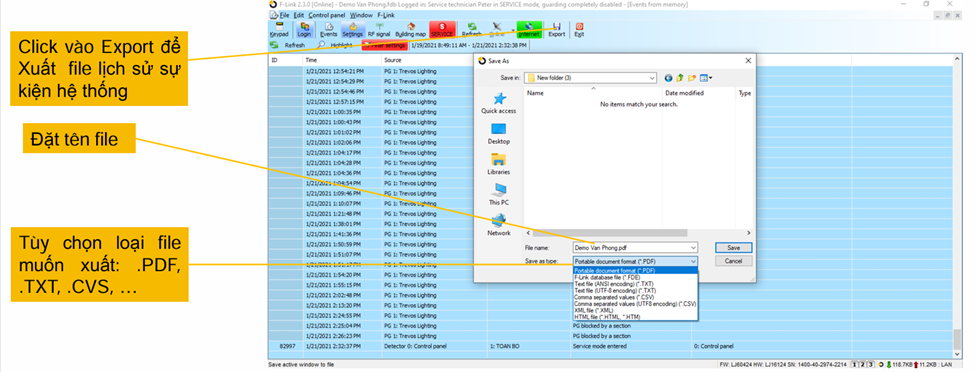Screen dimensions: 975x372
Task: Go up one folder level
Action: click(680, 78)
